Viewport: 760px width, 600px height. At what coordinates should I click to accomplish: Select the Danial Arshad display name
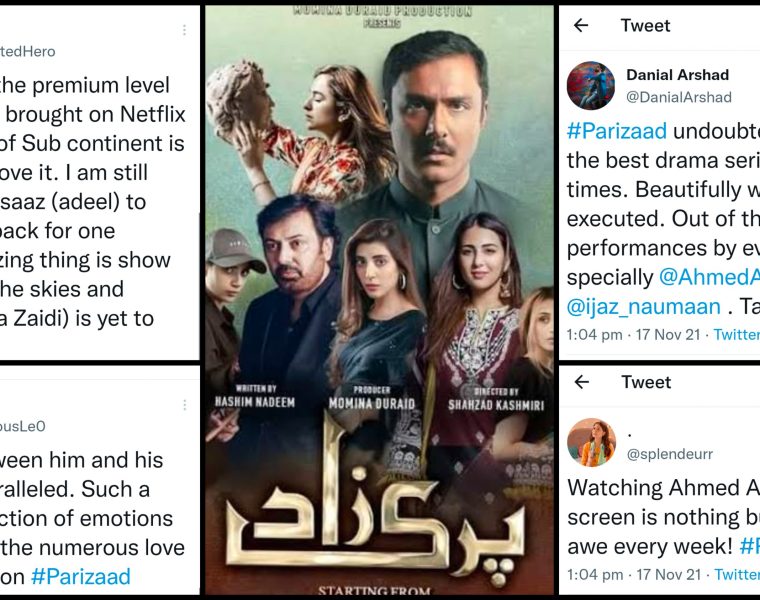pyautogui.click(x=677, y=75)
